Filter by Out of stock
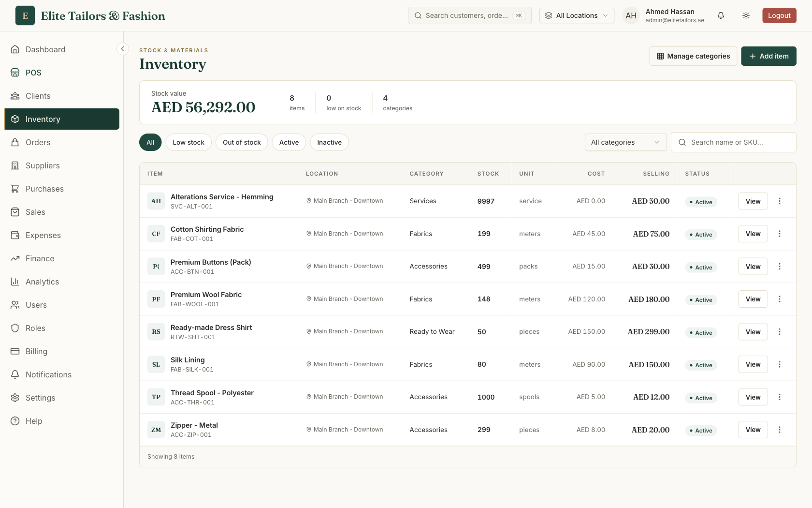 click(x=242, y=142)
